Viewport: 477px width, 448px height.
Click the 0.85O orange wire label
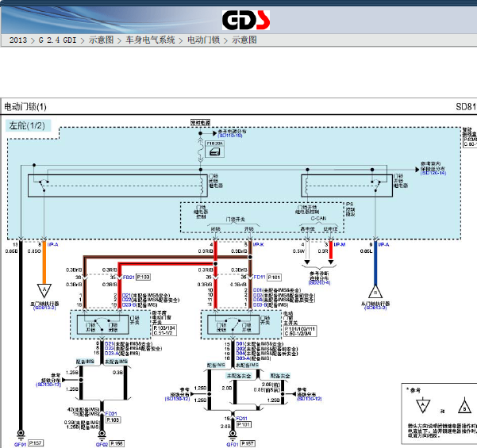click(34, 251)
